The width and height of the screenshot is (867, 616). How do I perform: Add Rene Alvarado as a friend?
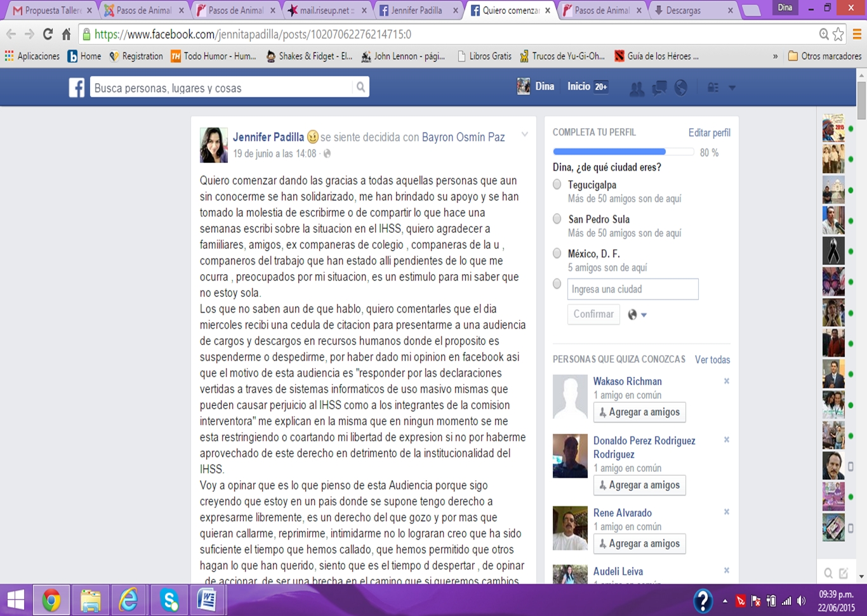tap(639, 544)
